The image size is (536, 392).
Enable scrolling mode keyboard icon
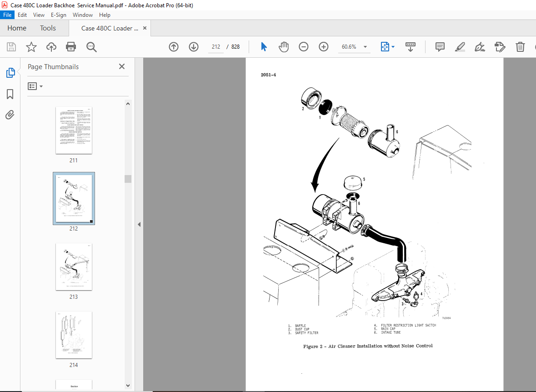point(410,47)
